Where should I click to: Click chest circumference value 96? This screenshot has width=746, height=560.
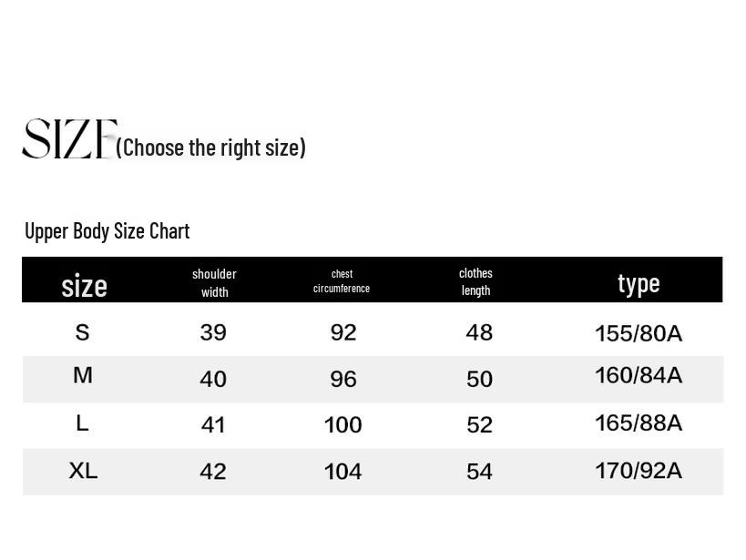click(343, 379)
